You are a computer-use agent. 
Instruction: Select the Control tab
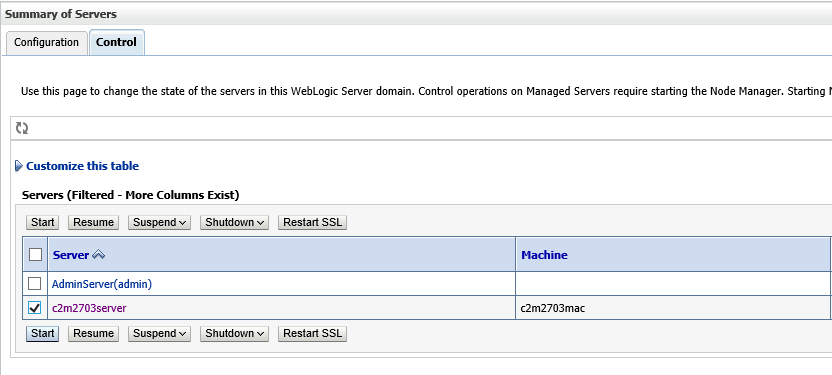pyautogui.click(x=117, y=42)
